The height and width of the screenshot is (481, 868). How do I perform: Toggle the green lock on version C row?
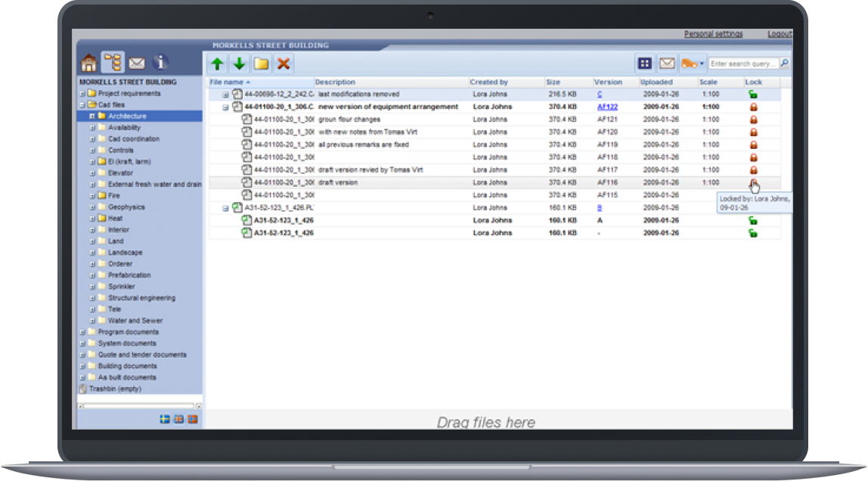point(753,95)
